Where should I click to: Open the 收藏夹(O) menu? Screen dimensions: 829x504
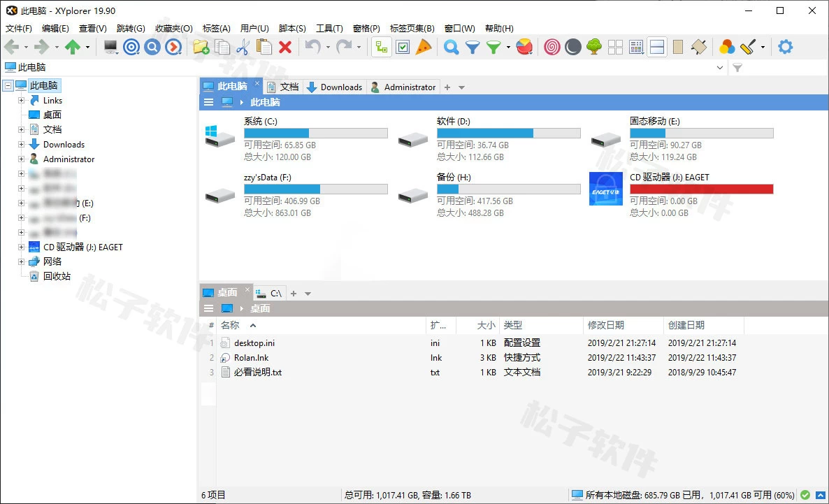pos(174,28)
